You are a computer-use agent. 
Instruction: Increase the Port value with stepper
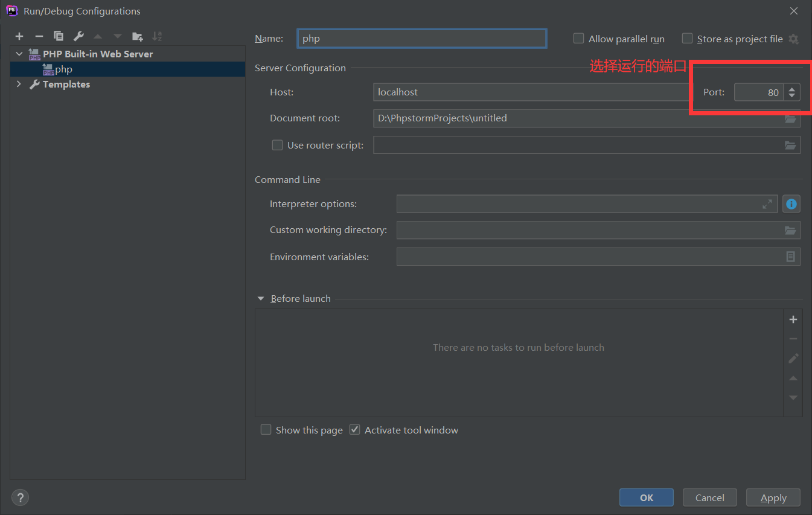(792, 89)
